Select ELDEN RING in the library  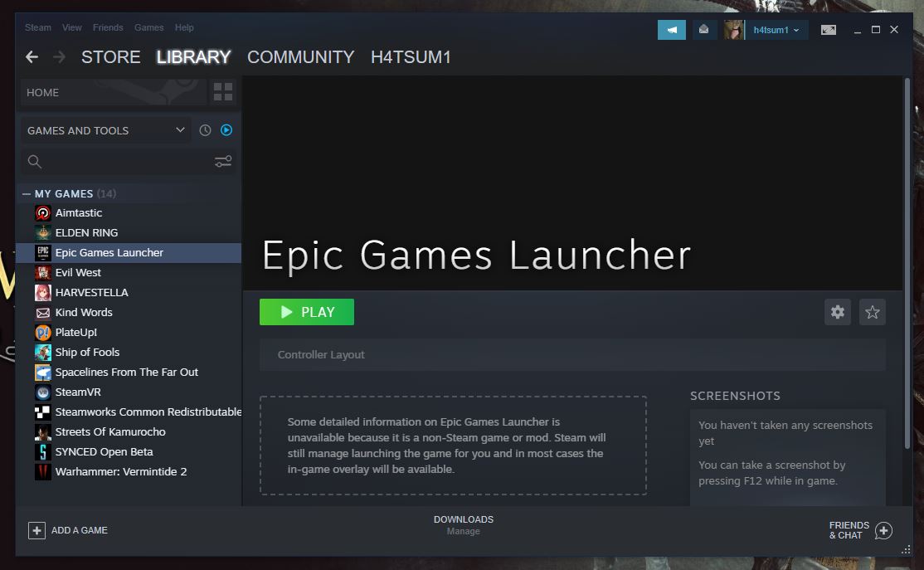pos(129,233)
